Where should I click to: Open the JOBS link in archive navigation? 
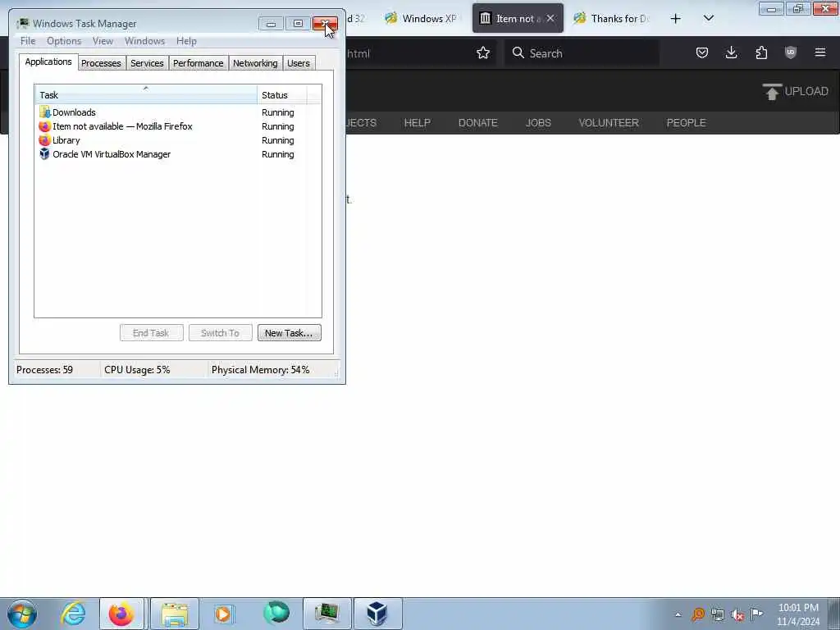coord(538,123)
